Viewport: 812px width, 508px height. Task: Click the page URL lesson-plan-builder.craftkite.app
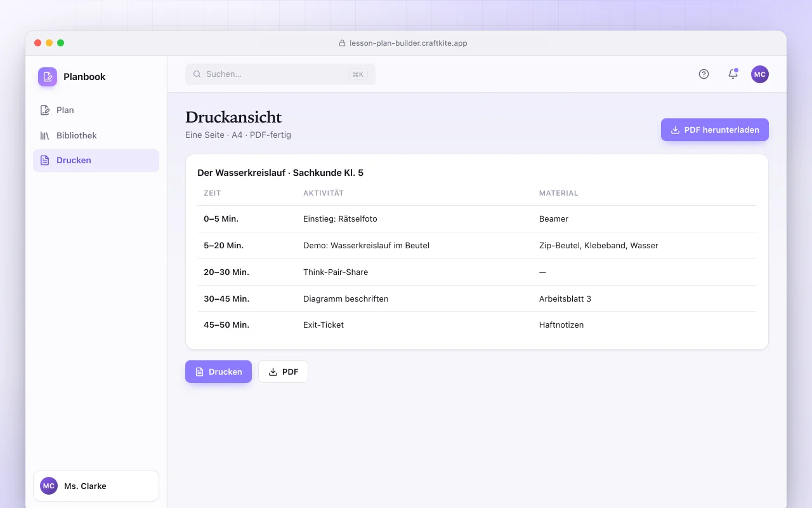click(x=409, y=43)
